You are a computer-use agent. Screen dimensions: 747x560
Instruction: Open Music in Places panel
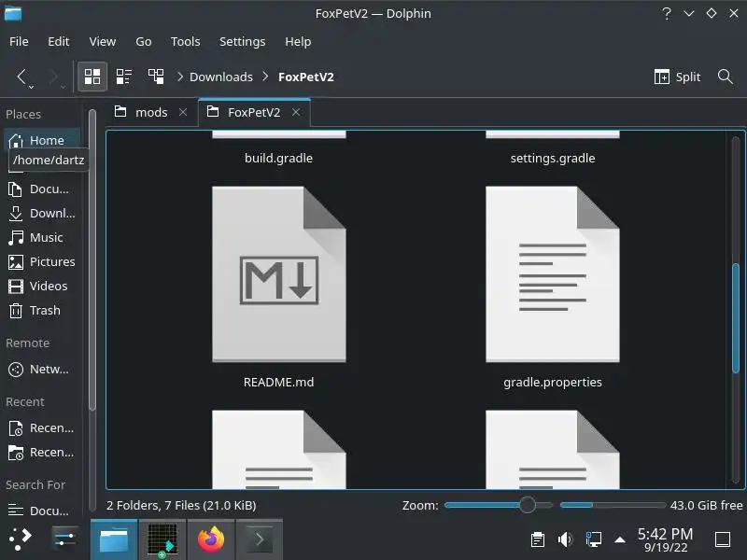pyautogui.click(x=42, y=238)
